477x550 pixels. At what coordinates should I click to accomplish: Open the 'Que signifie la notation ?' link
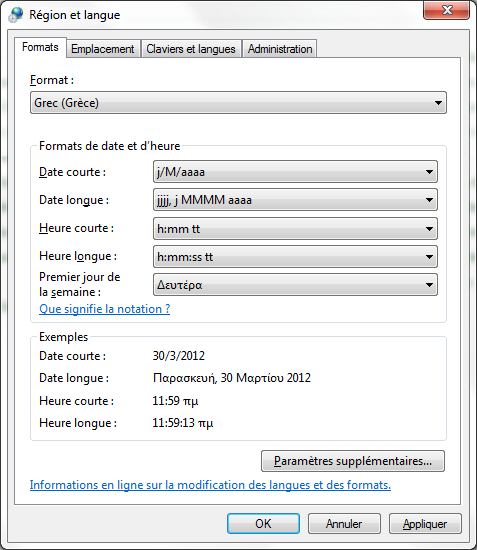[105, 309]
